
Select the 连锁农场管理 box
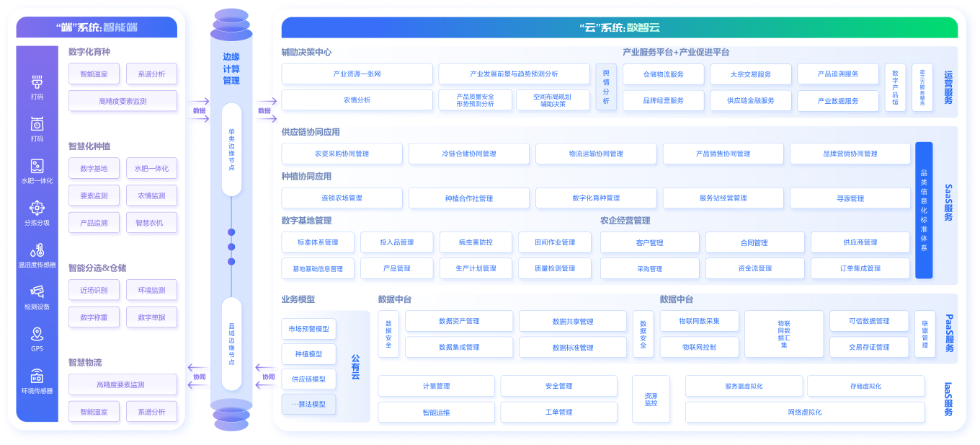click(x=342, y=198)
